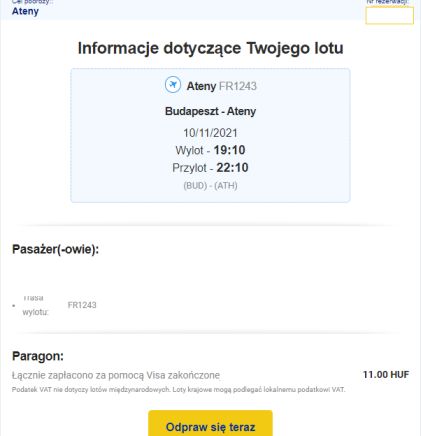
Task: Click the Pasażer(-owie) section heading
Action: tap(55, 249)
